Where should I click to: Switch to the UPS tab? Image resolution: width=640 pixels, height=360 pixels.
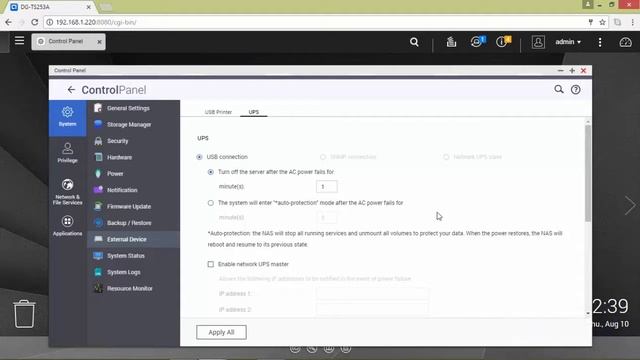point(253,112)
